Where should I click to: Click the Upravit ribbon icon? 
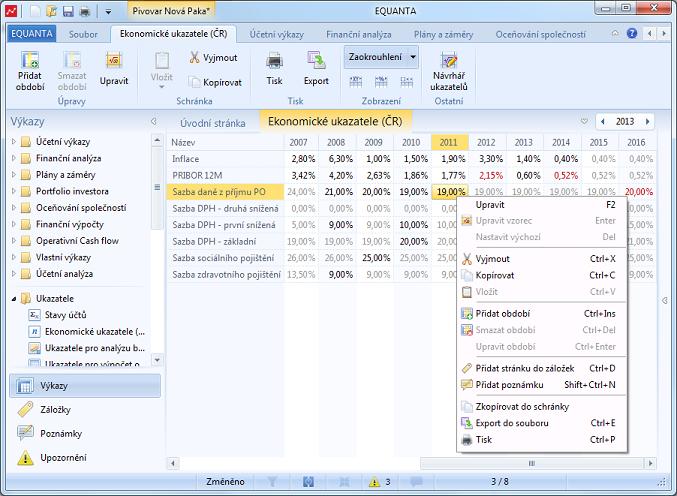114,60
